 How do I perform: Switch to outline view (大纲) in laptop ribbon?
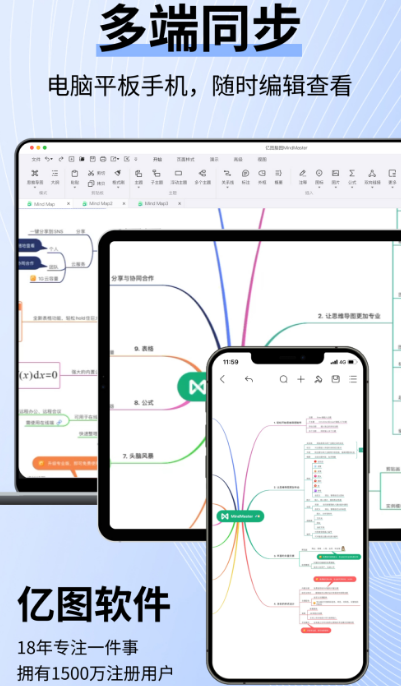55,173
